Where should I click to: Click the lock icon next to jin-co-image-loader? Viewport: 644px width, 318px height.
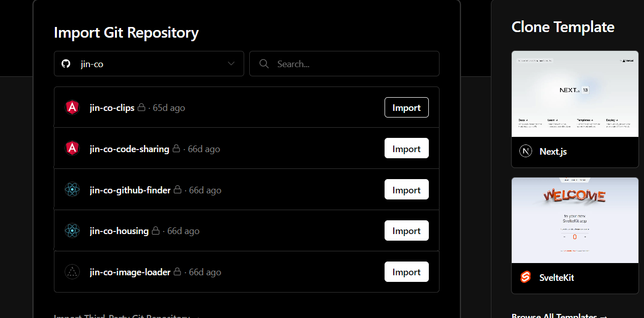click(178, 272)
